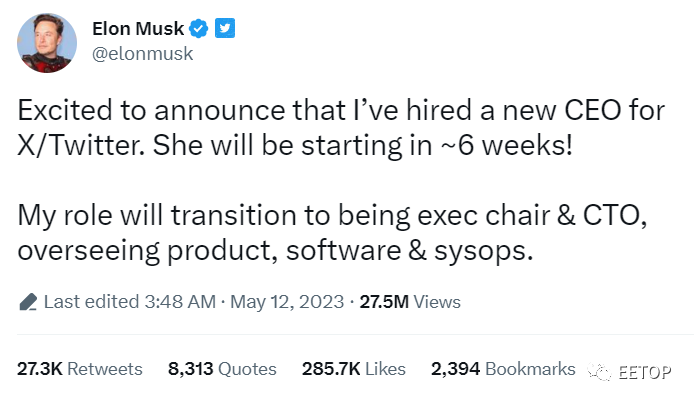This screenshot has height=401, width=694.
Task: Click the paragraph about exec chair & CTO
Action: (332, 233)
